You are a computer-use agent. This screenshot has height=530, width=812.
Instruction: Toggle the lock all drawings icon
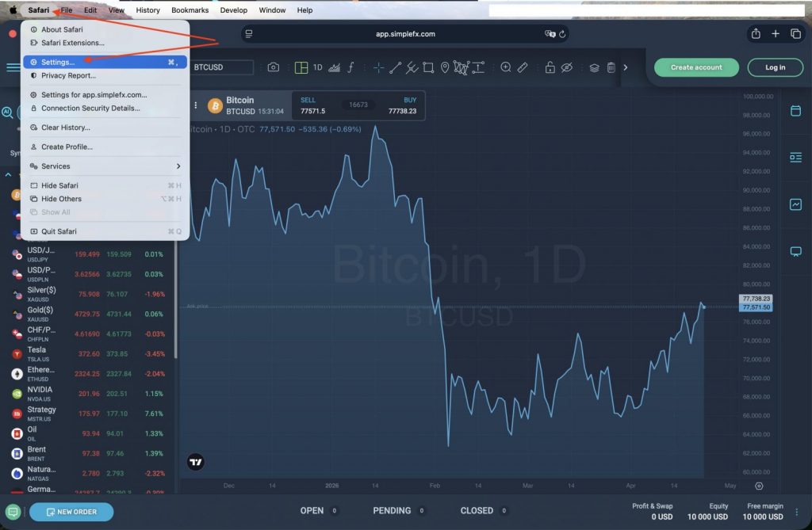click(x=550, y=67)
